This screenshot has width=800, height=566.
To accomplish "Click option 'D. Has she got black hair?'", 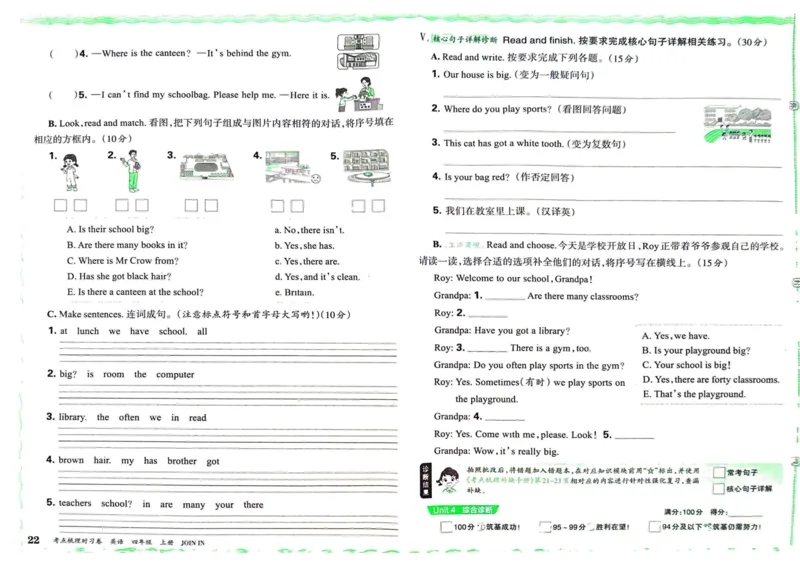I will (x=119, y=276).
